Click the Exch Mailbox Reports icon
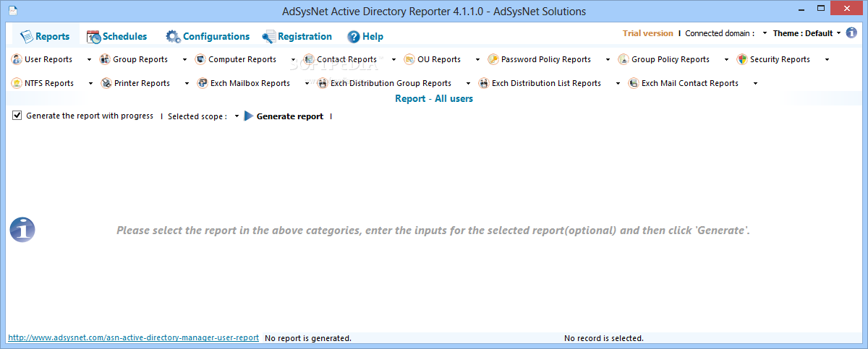This screenshot has height=349, width=868. [203, 83]
